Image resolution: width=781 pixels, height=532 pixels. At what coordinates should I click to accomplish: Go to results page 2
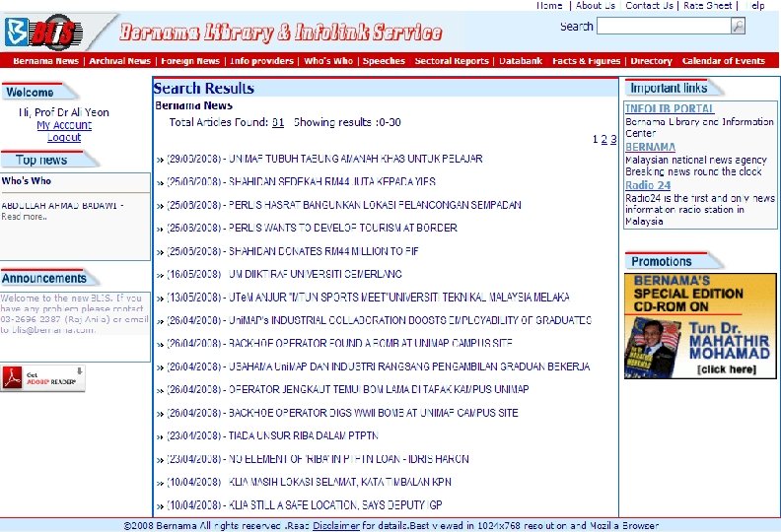[x=604, y=139]
